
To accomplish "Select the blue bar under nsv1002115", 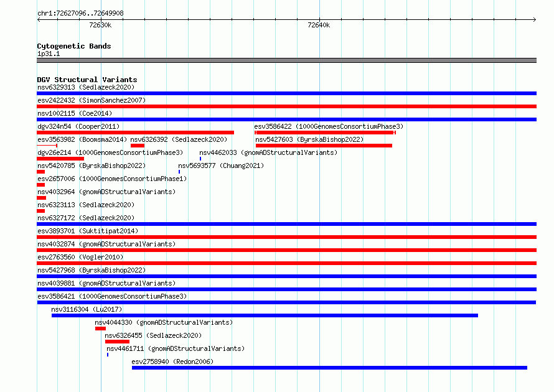I will click(286, 119).
